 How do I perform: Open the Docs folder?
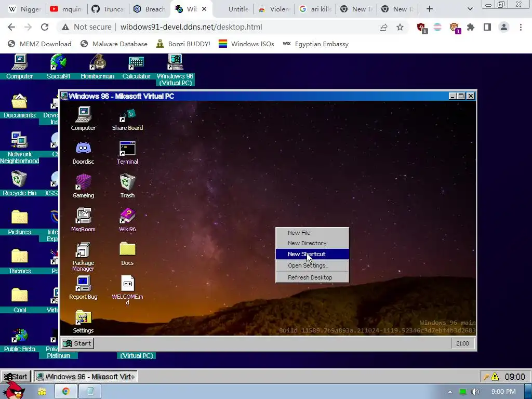pyautogui.click(x=127, y=254)
